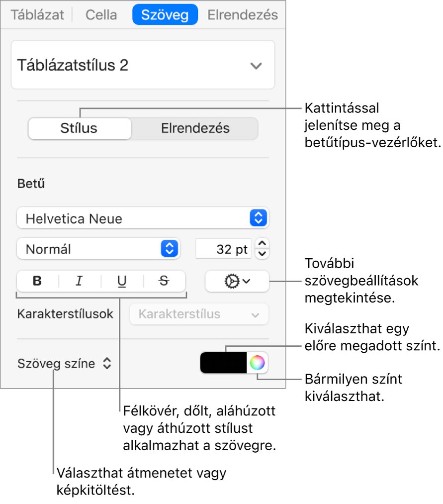
Task: Expand the Táblázatstílus 2 style dropdown
Action: coord(256,66)
